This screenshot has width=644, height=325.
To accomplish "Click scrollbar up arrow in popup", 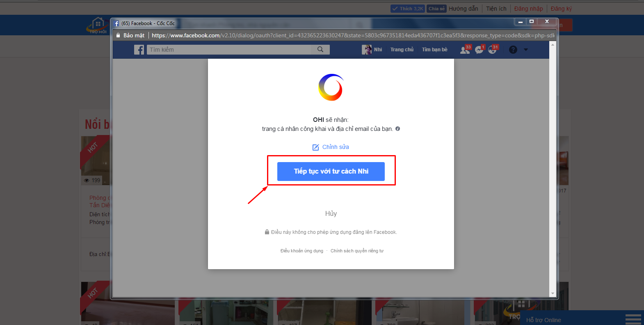I will pyautogui.click(x=553, y=44).
